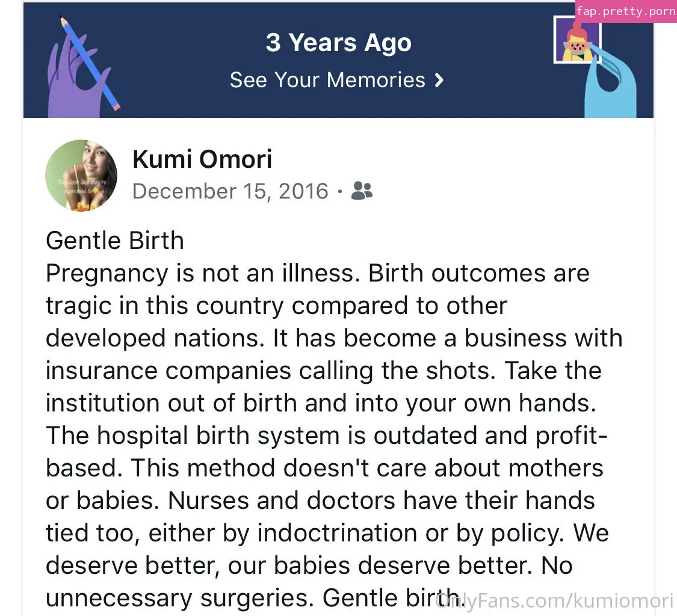The image size is (677, 616).
Task: Click the OnlyFans.com/kumiomori watermark
Action: 554,600
